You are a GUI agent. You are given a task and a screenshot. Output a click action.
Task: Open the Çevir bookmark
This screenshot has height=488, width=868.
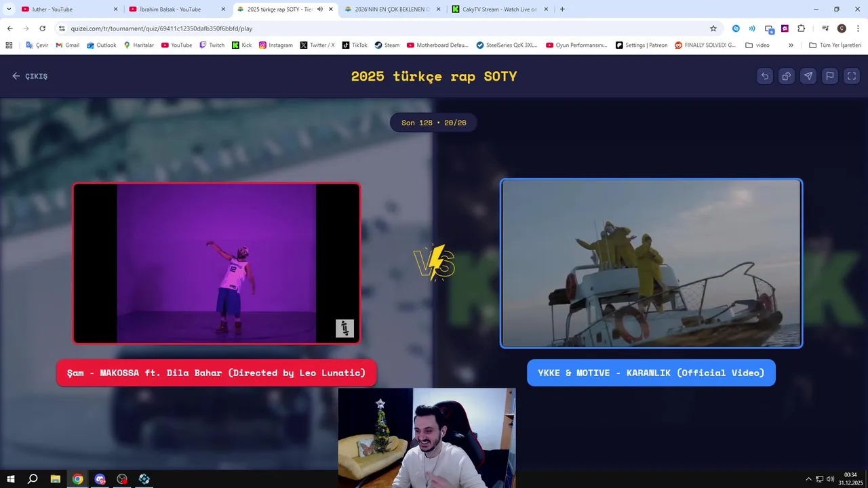click(x=37, y=45)
